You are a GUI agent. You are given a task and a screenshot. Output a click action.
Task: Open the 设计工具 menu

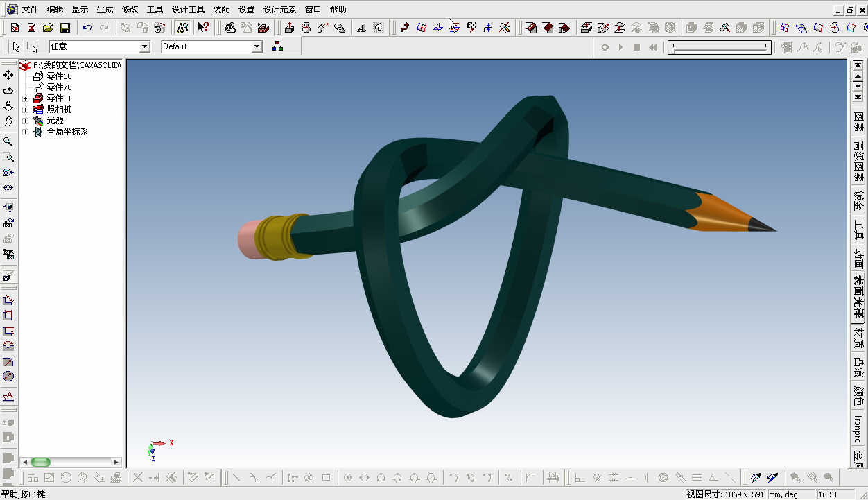(x=189, y=10)
